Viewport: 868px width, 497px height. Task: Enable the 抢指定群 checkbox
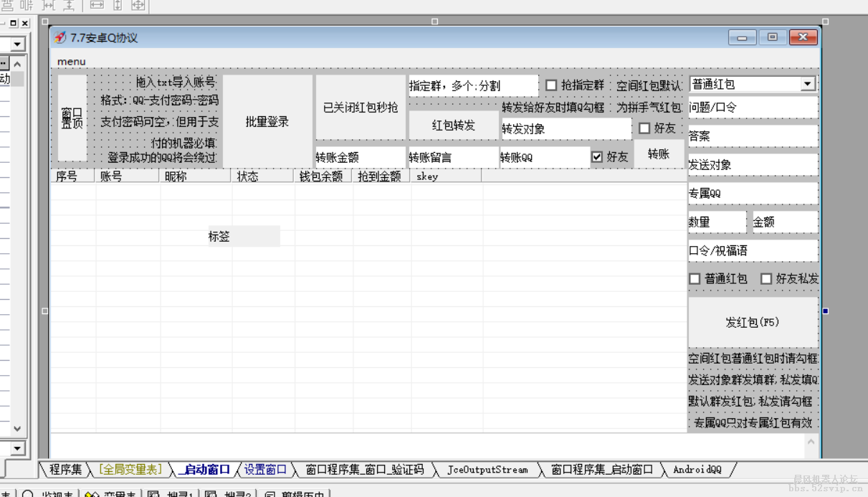click(x=551, y=85)
